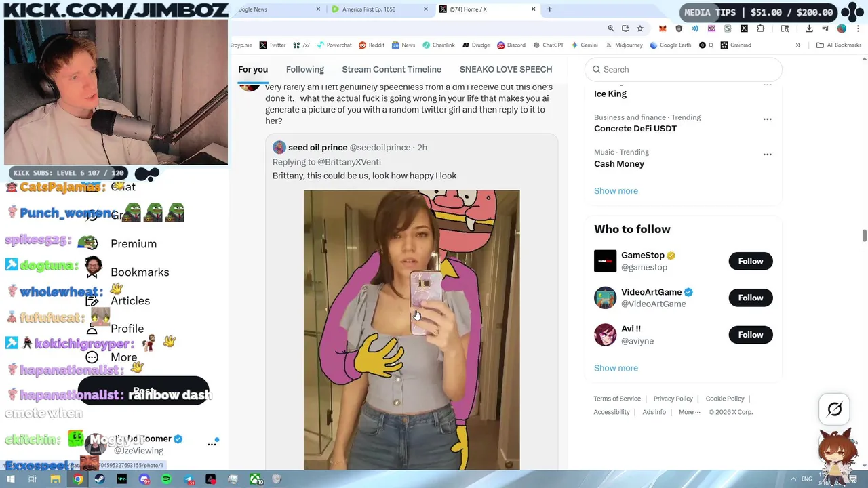Open the Ads info link
This screenshot has height=488, width=868.
click(654, 412)
